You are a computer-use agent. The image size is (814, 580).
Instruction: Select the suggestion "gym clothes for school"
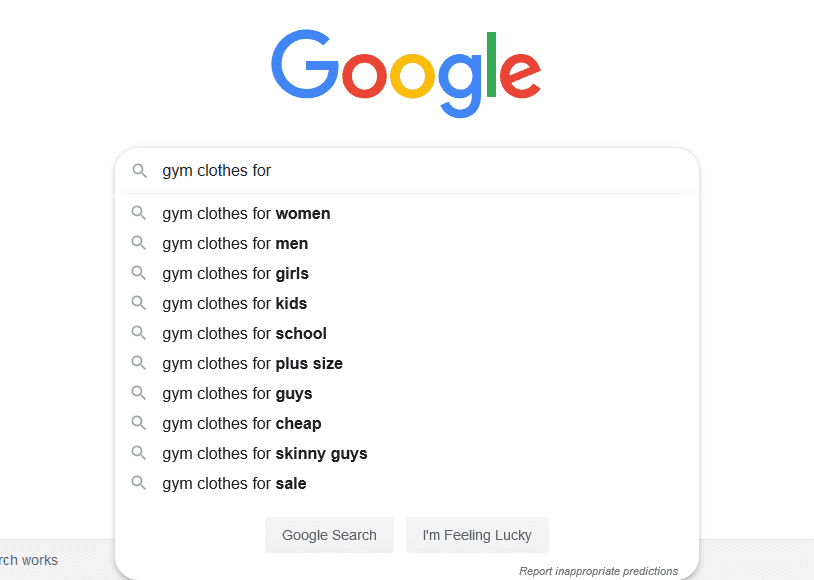[244, 333]
